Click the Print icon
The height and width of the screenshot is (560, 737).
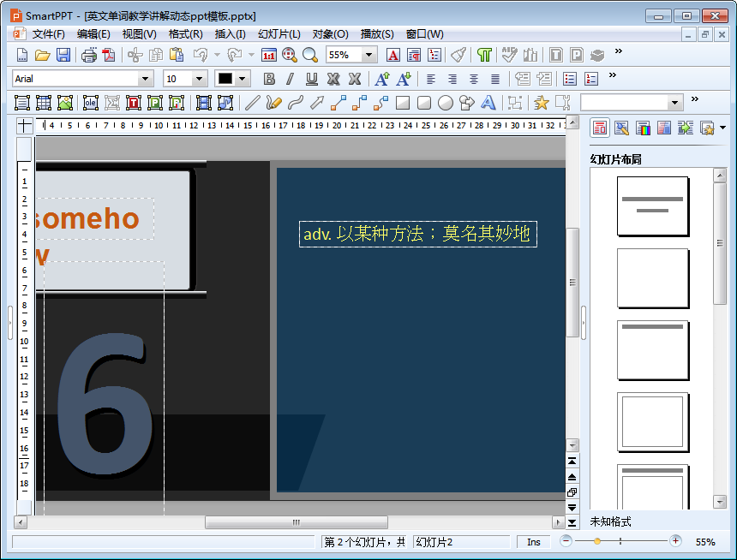coord(88,55)
